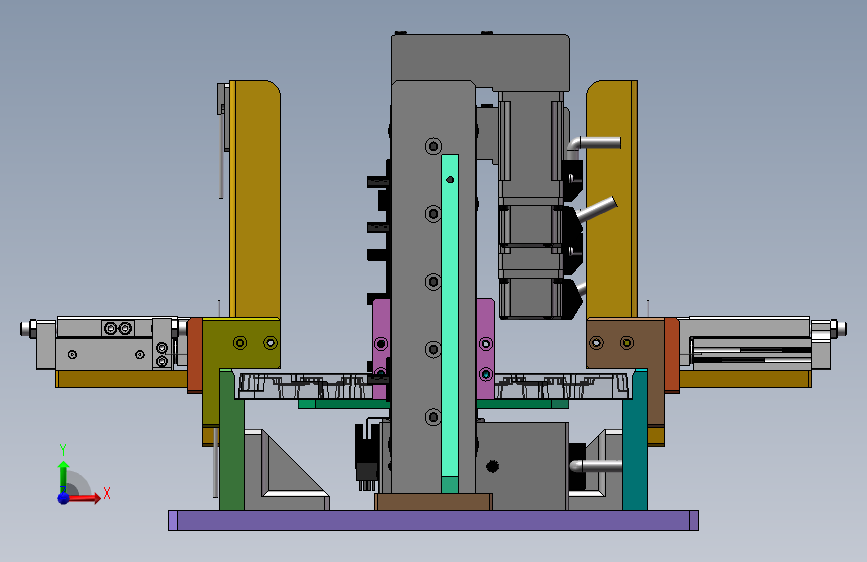
Task: Click the green Y axis arrow of triad
Action: (x=63, y=476)
